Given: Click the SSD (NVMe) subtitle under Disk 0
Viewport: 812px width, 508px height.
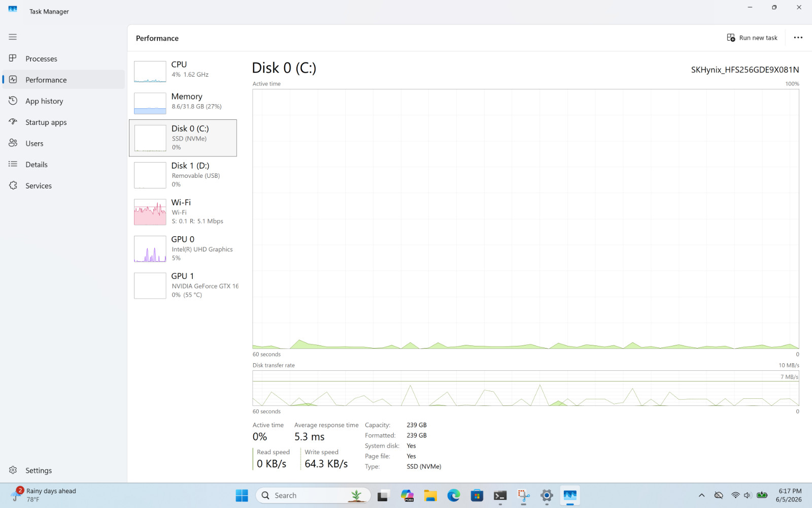Looking at the screenshot, I should [189, 139].
